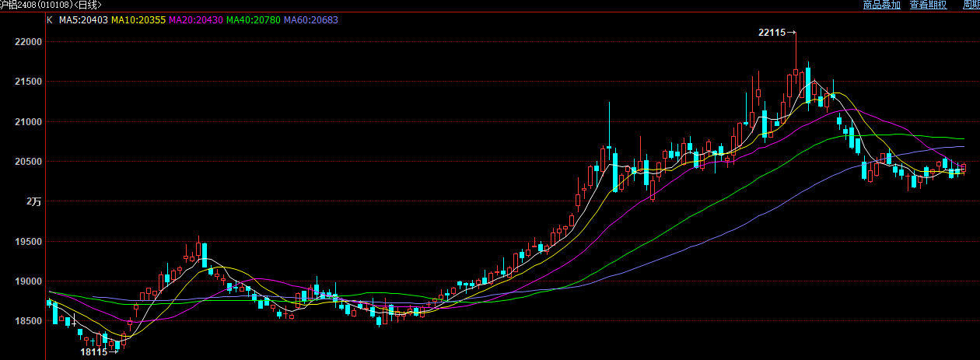Open the 周期 period link
The width and height of the screenshot is (980, 360).
pos(971,5)
